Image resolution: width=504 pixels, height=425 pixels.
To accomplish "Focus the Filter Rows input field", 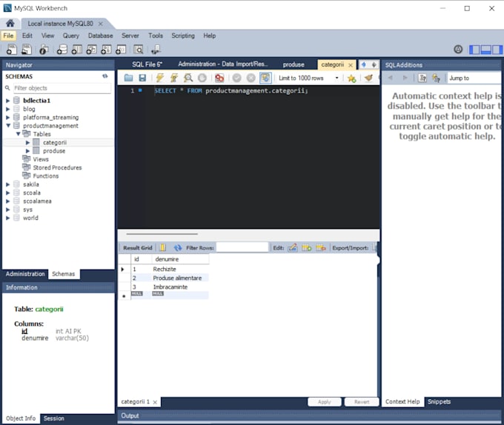I will coord(242,247).
